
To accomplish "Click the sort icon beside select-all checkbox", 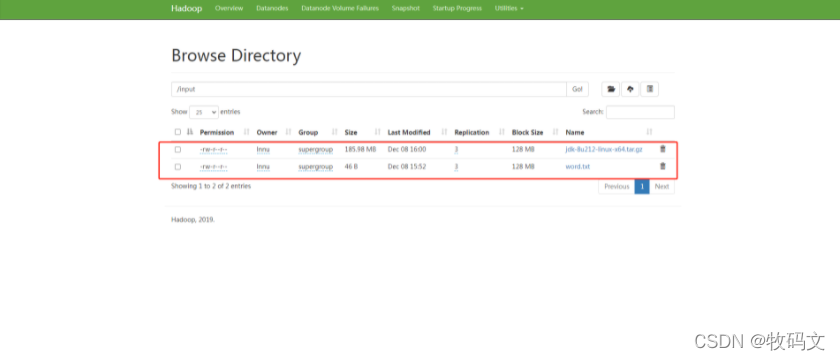I will [190, 132].
